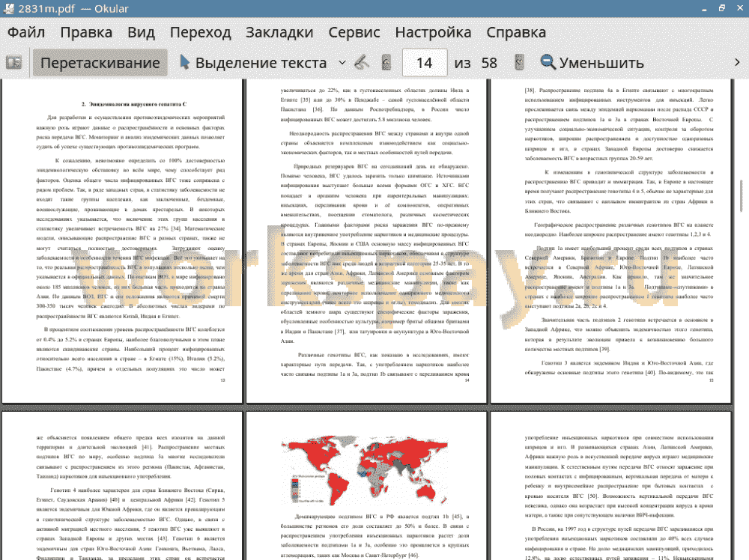Screen dimensions: 749x560
Task: Open the Настройка menu
Action: coord(433,32)
